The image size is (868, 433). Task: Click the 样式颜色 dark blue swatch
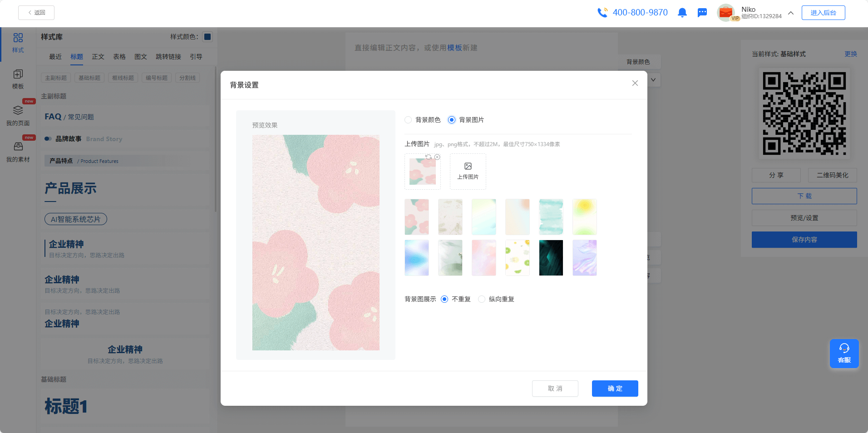207,37
